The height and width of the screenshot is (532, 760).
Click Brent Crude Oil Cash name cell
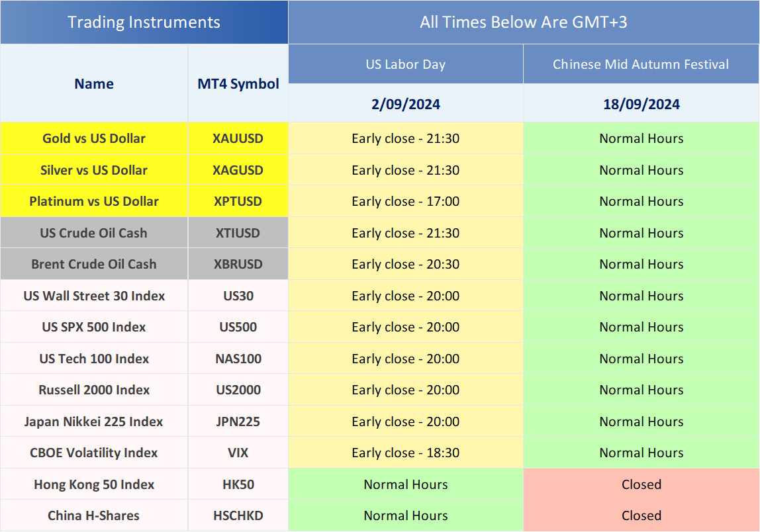click(x=94, y=264)
